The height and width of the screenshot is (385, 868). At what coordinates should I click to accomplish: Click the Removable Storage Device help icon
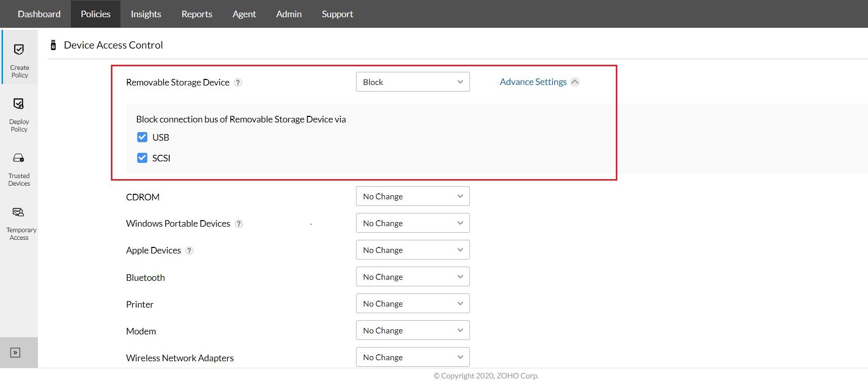tap(238, 82)
